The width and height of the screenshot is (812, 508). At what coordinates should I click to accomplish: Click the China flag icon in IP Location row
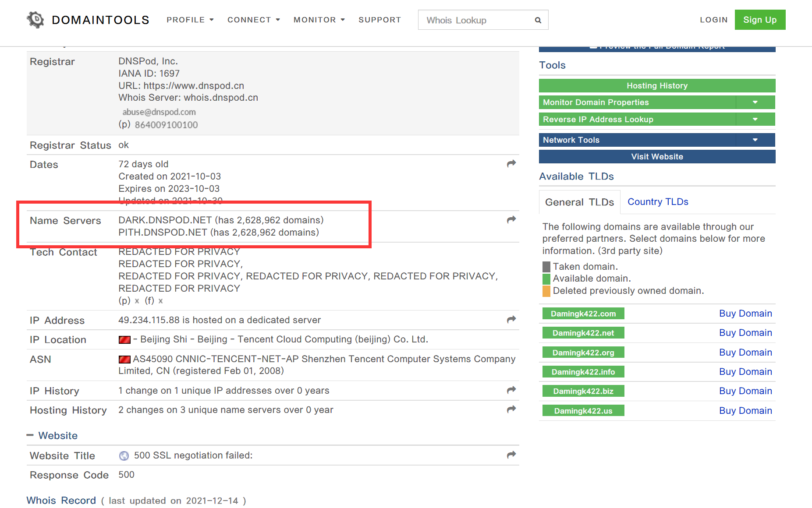[x=124, y=339]
